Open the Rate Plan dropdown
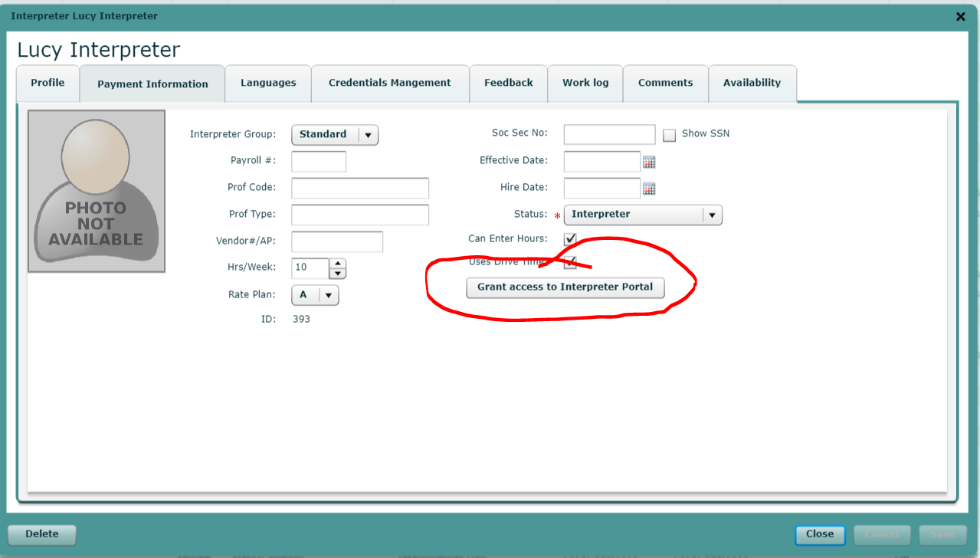 (315, 295)
